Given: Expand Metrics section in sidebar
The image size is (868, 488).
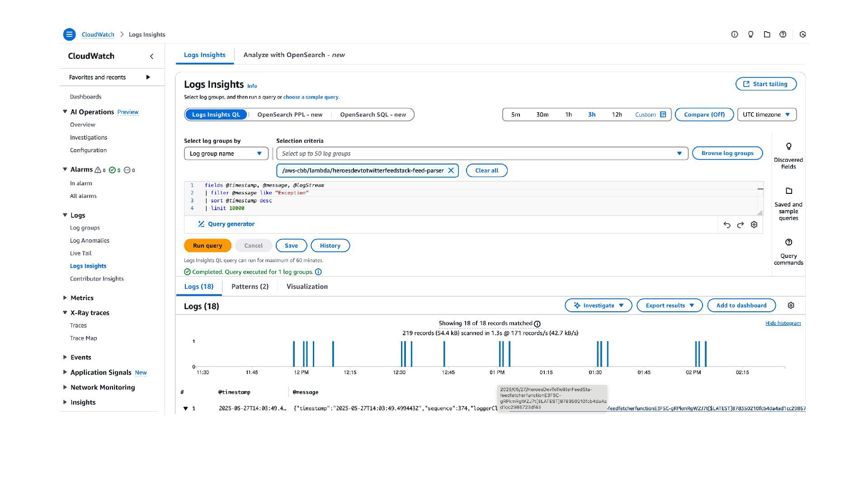Looking at the screenshot, I should [x=65, y=298].
